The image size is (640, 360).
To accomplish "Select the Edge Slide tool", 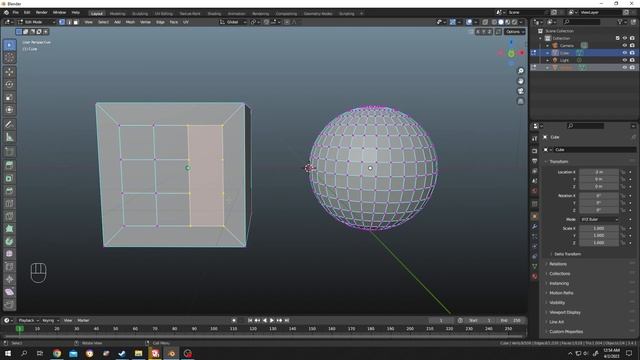I will [x=9, y=267].
